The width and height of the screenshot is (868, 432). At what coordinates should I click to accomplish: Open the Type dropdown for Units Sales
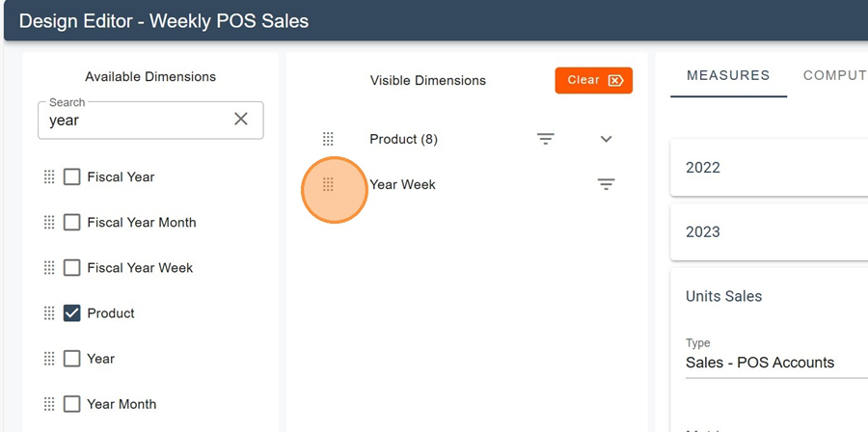pos(772,363)
